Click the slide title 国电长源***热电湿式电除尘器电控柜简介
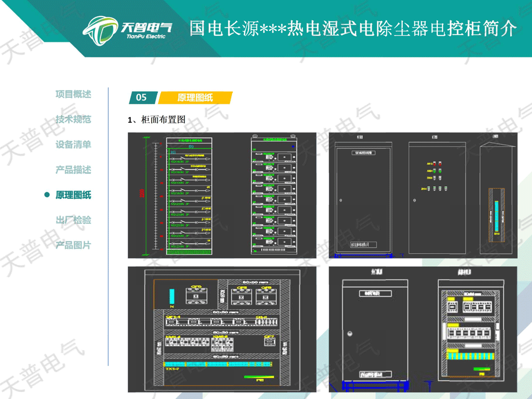The width and height of the screenshot is (532, 399). coord(353,29)
